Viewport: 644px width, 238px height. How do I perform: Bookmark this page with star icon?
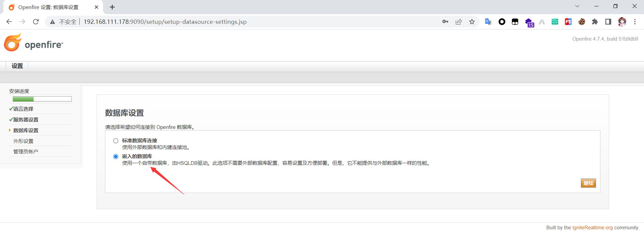472,22
